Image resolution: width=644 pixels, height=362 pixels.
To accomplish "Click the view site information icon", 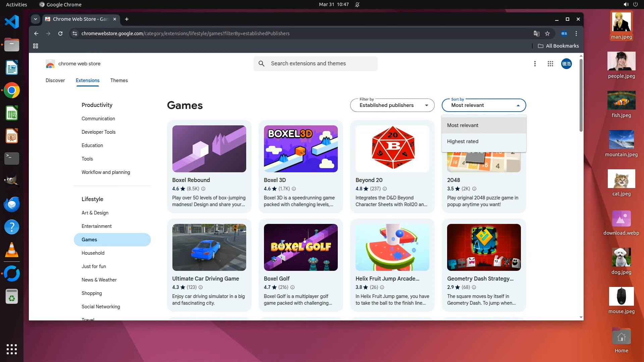I will tap(75, 34).
